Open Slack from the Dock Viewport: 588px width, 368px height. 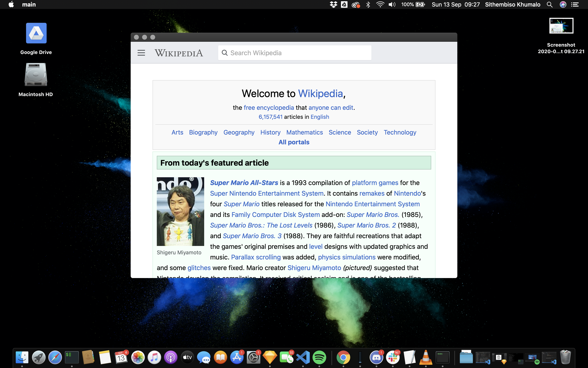[393, 357]
